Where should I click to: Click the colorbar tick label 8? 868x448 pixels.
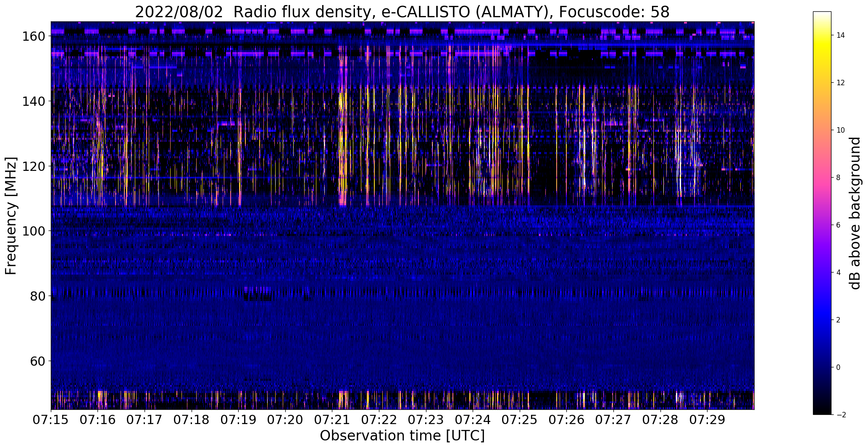(x=839, y=178)
